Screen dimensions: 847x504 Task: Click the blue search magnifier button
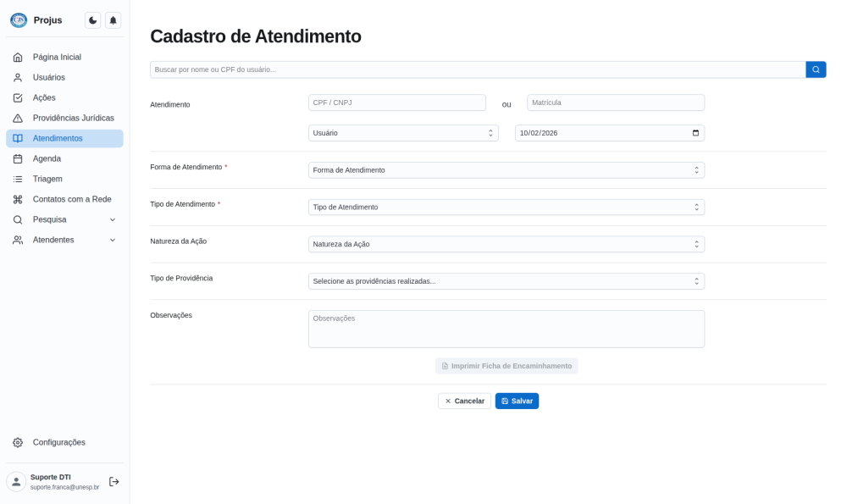(x=815, y=69)
